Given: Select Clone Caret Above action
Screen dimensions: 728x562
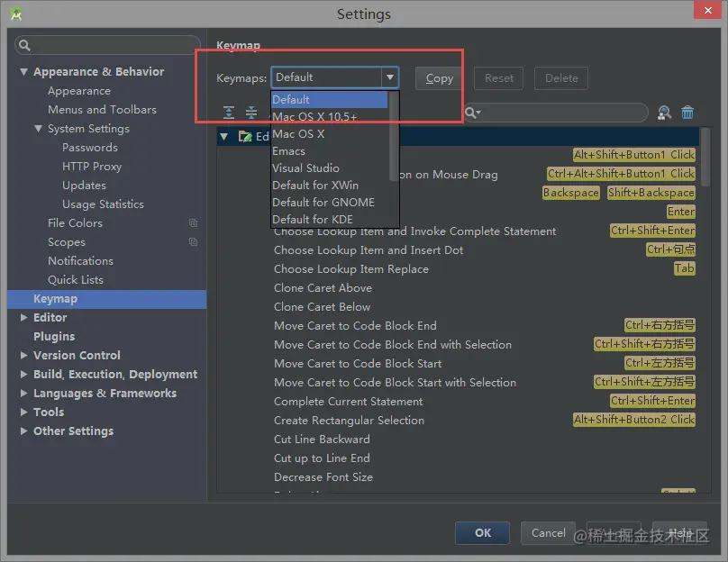Looking at the screenshot, I should pyautogui.click(x=323, y=288).
